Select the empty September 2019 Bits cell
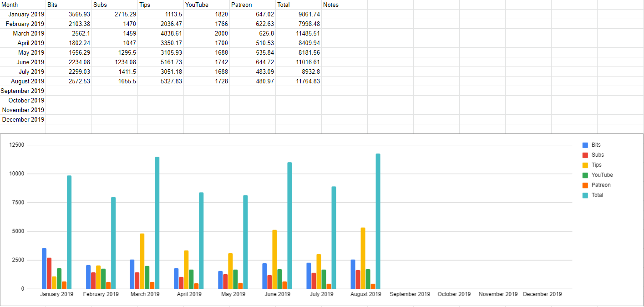This screenshot has width=644, height=307. coord(69,91)
